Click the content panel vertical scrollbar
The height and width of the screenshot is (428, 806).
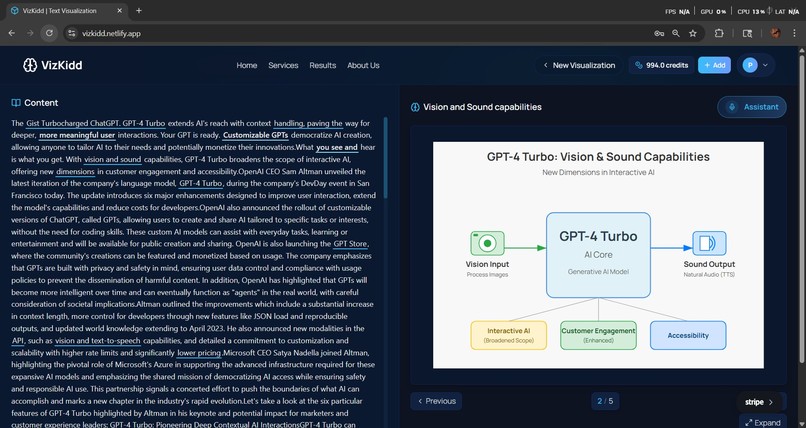tap(386, 158)
